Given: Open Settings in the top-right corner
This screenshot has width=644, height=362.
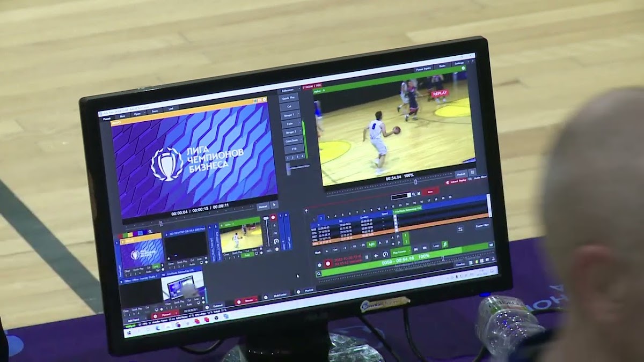Looking at the screenshot, I should 459,63.
